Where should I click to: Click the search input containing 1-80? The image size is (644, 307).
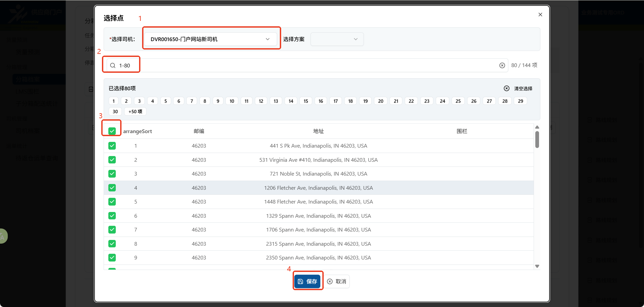[x=304, y=65]
